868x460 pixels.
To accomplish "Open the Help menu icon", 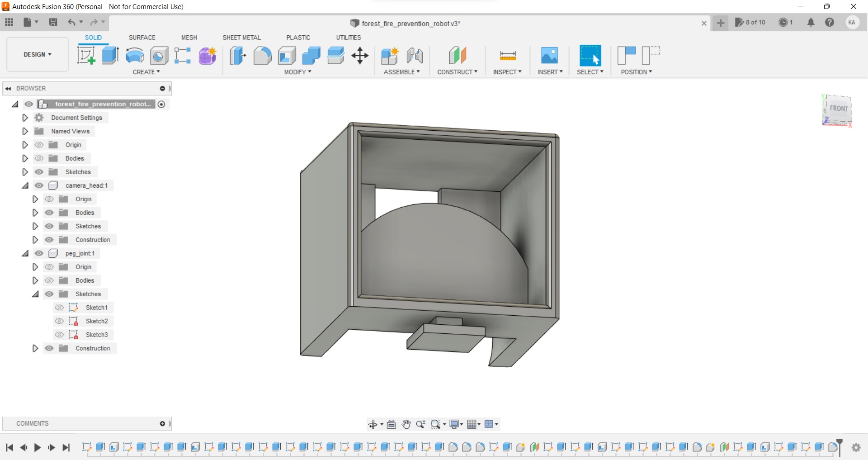I will (830, 22).
